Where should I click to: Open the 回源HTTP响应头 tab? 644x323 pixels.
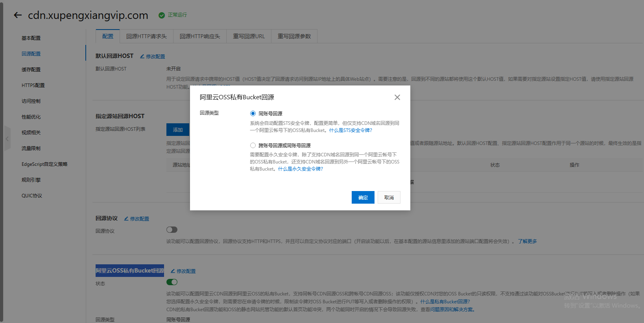[x=200, y=36]
